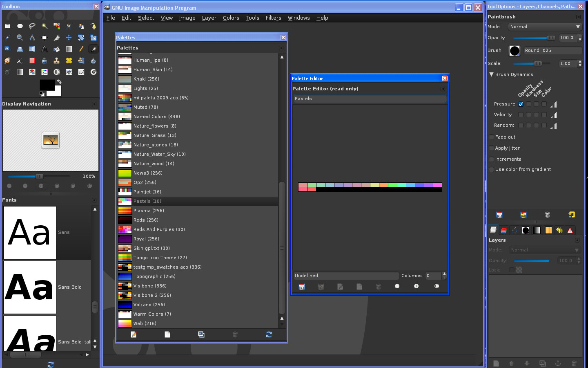Viewport: 588px width, 368px height.
Task: Click zoom in icon in Palette Editor
Action: pyautogui.click(x=416, y=286)
